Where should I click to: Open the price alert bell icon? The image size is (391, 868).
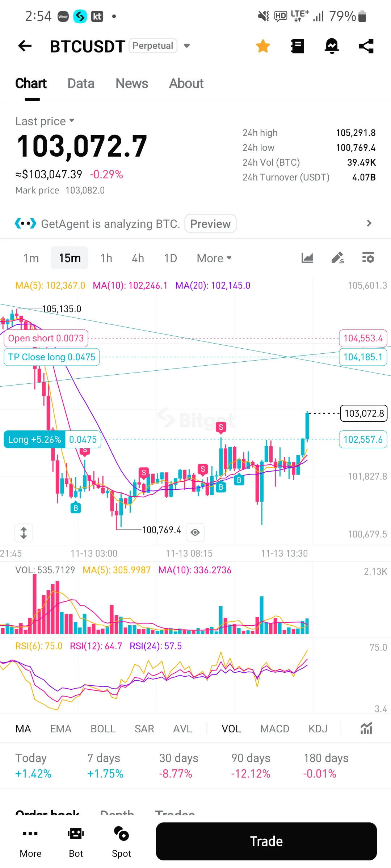332,46
